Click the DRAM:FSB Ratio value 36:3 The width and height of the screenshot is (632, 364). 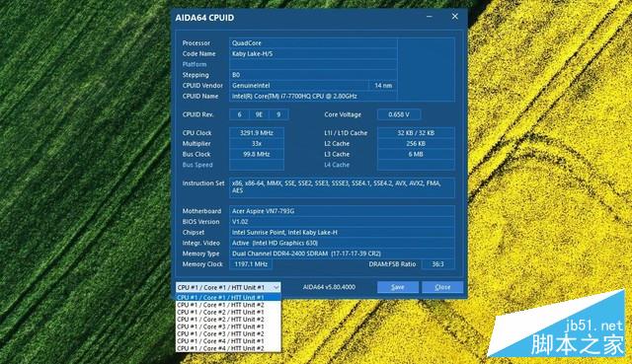pyautogui.click(x=438, y=264)
